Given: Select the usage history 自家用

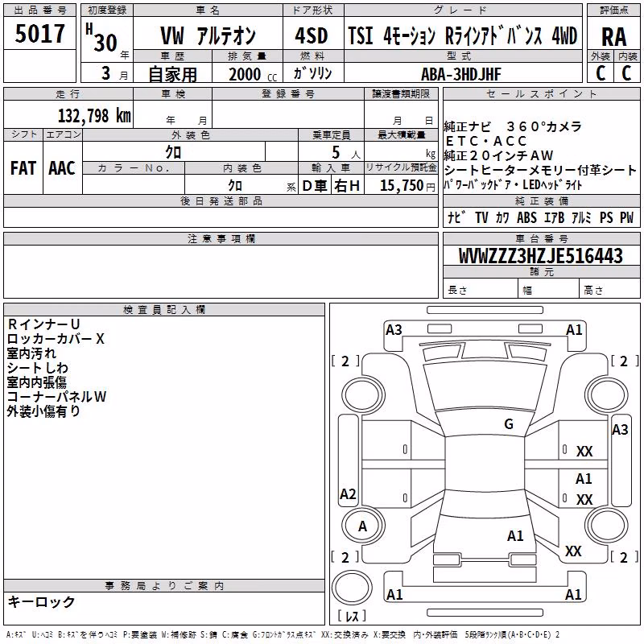Looking at the screenshot, I should 172,74.
